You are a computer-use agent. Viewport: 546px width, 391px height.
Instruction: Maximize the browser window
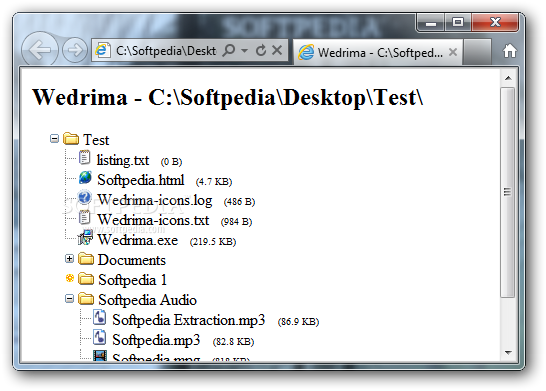point(458,23)
